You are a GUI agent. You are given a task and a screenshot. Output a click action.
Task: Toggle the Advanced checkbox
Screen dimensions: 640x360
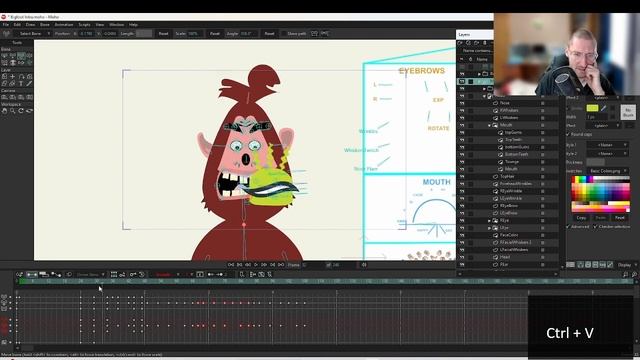[568, 227]
